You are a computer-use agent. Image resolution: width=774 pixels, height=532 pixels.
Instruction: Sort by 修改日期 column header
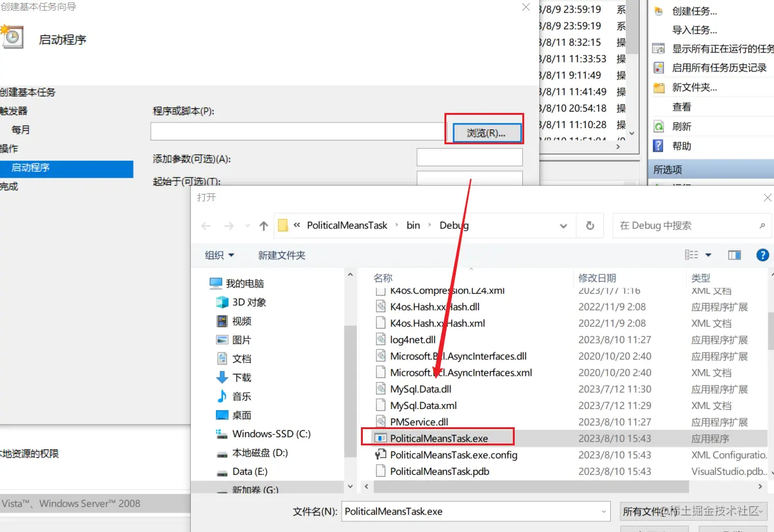point(597,278)
